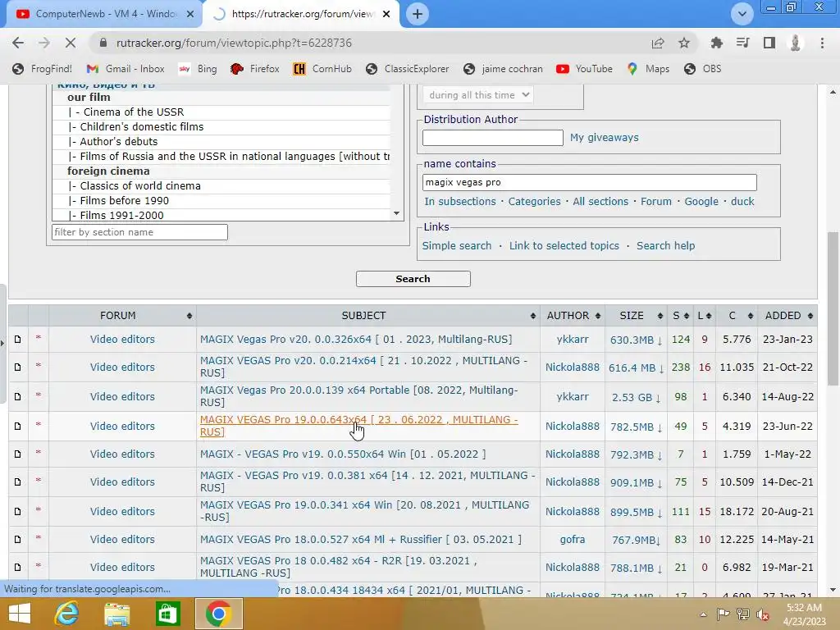This screenshot has height=630, width=840.
Task: Open the Maps bookmark
Action: (x=648, y=69)
